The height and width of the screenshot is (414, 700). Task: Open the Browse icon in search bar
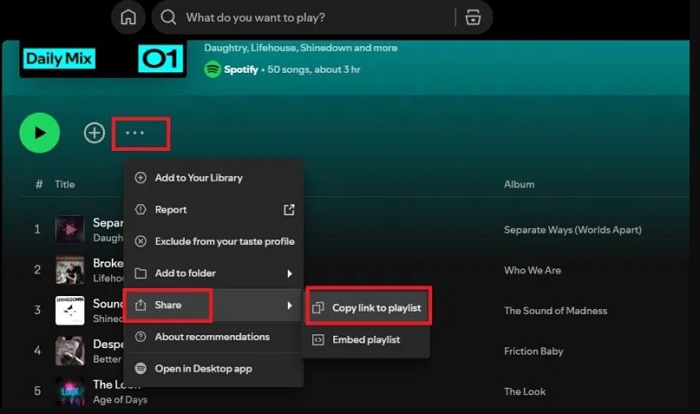473,17
